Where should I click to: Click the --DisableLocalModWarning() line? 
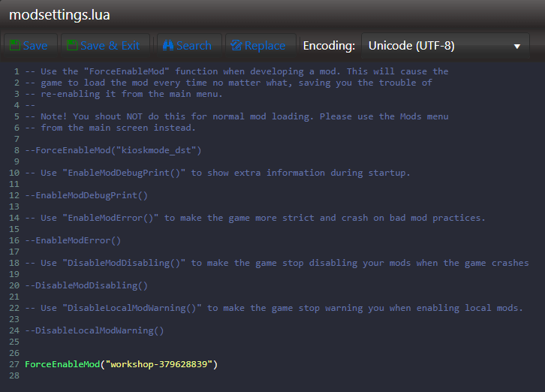pos(95,330)
